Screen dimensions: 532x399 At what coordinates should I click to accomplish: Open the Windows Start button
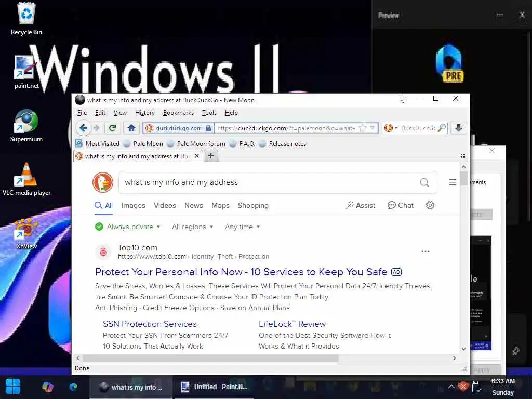click(x=13, y=387)
